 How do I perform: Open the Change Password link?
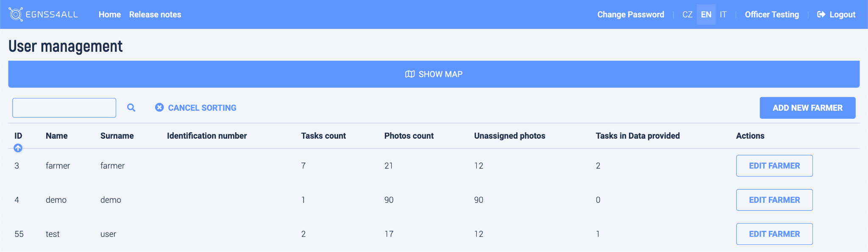coord(631,14)
